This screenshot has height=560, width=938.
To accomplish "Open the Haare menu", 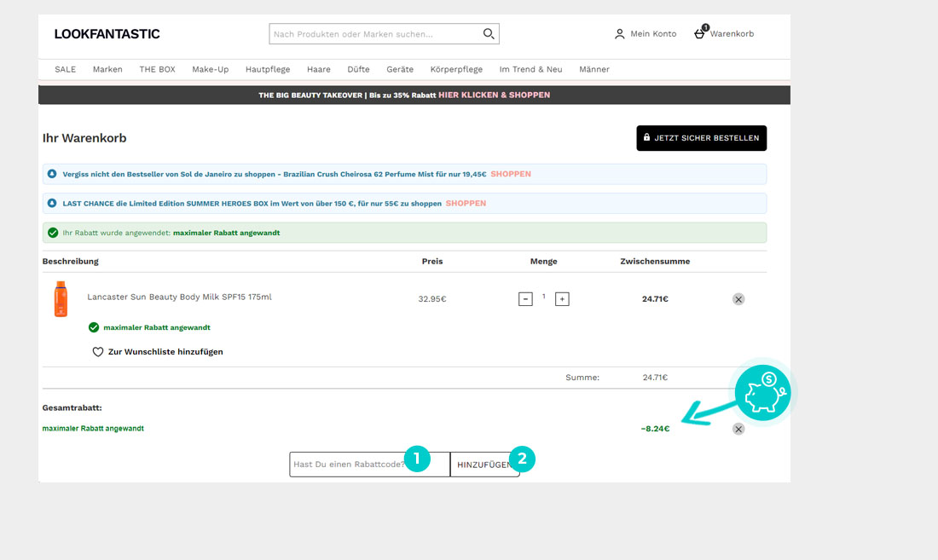I will coord(319,69).
